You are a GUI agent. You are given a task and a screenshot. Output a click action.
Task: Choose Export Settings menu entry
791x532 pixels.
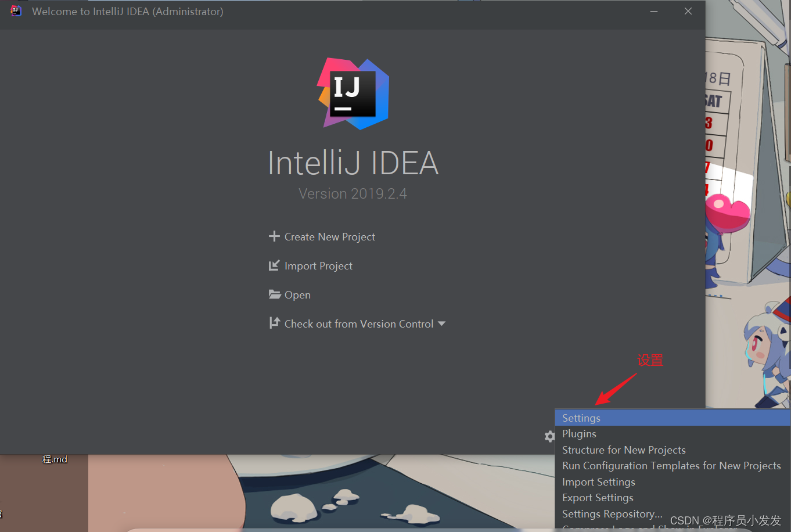click(673, 498)
